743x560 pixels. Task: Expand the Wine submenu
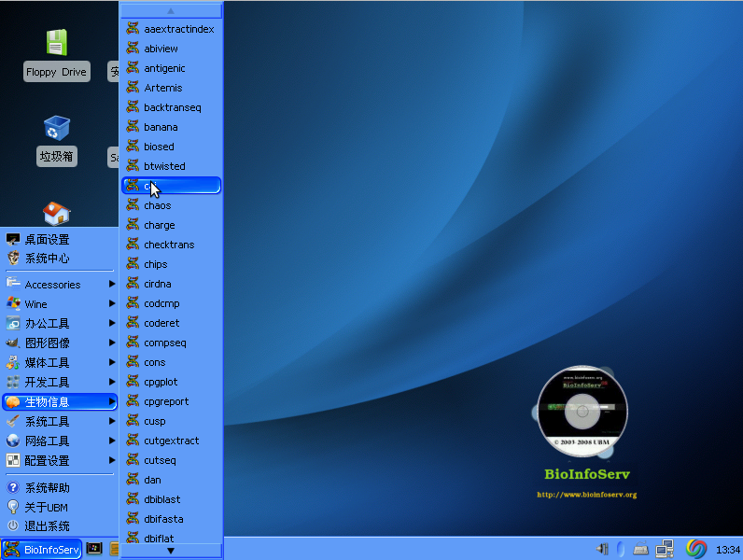click(60, 303)
